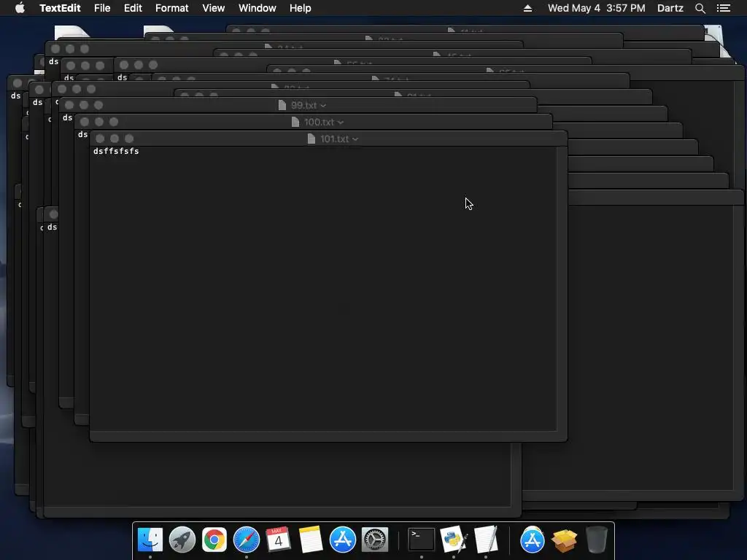Click the document proxy icon of 99.txt
The height and width of the screenshot is (560, 747).
coord(282,105)
